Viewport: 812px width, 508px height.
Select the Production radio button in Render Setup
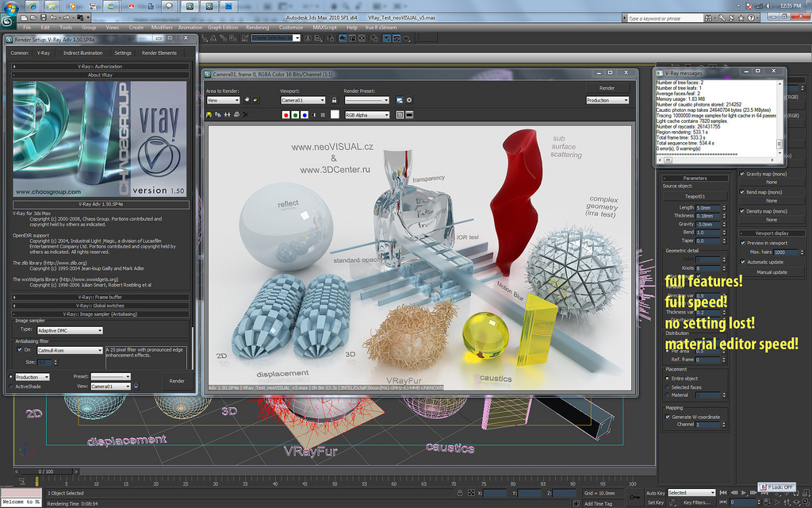pos(11,377)
